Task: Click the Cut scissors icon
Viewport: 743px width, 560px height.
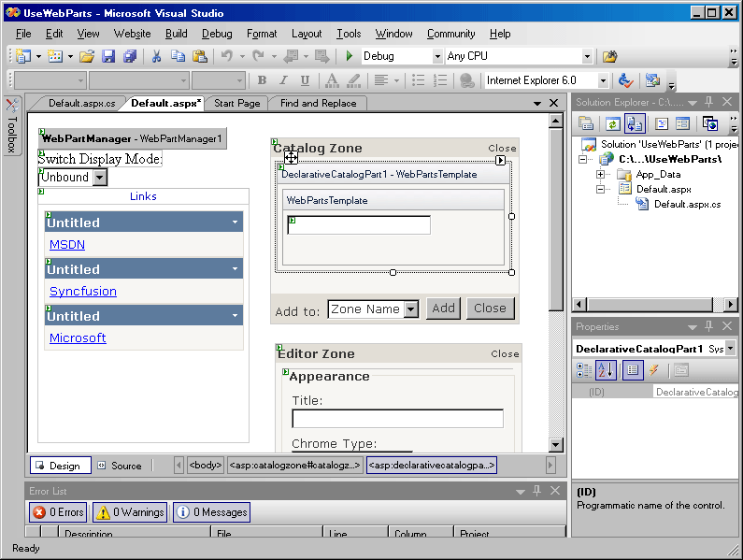Action: click(x=156, y=57)
